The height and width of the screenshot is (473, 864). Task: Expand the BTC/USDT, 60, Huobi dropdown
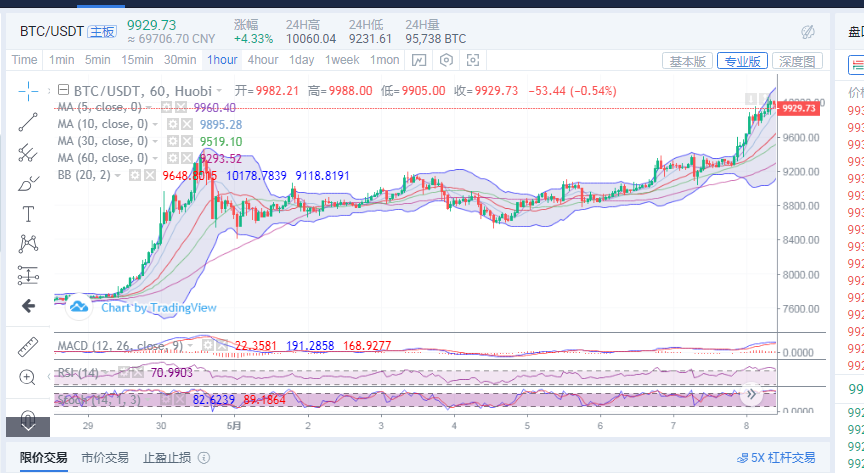pyautogui.click(x=219, y=90)
